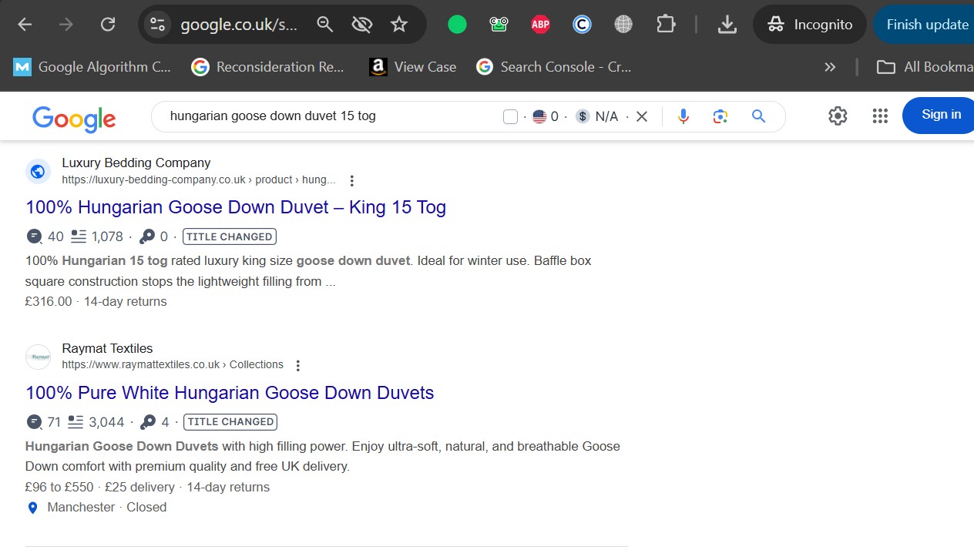The height and width of the screenshot is (560, 974).
Task: Click the blue search magnifier icon
Action: (x=758, y=116)
